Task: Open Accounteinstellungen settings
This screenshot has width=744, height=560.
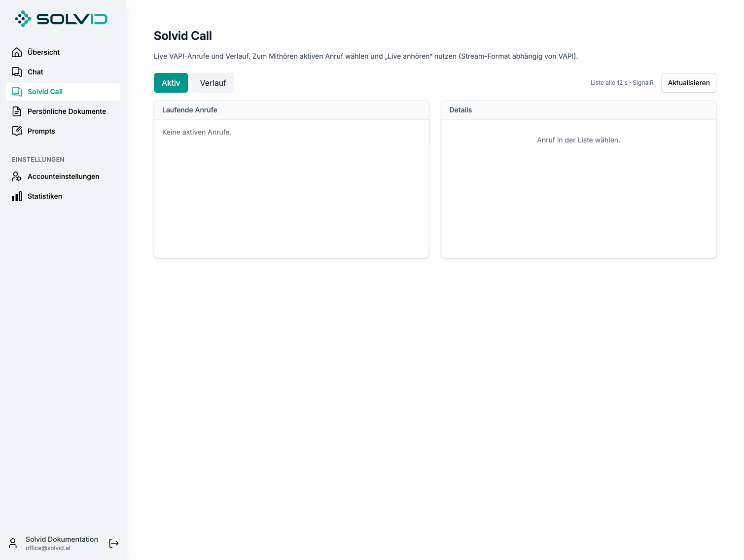Action: click(63, 176)
